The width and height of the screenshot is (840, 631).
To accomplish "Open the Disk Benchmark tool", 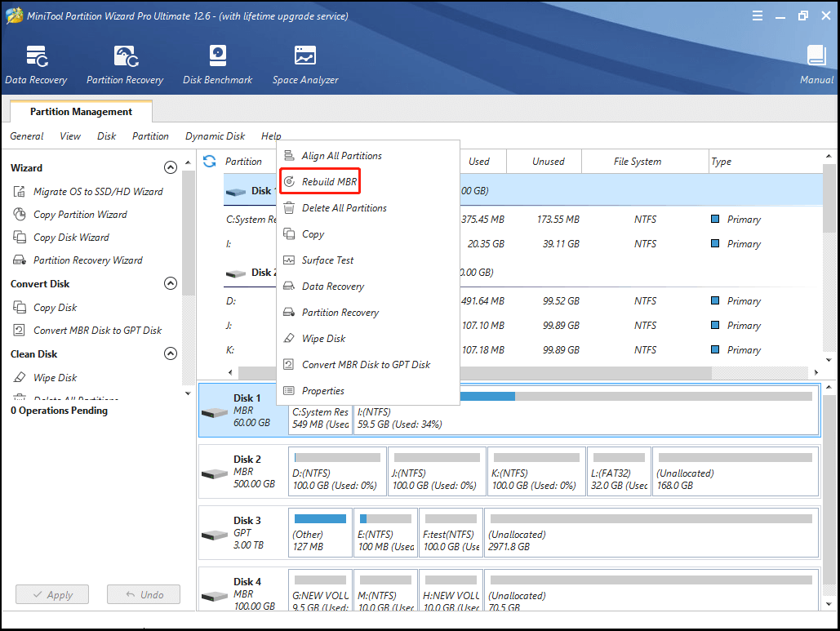I will click(x=217, y=64).
